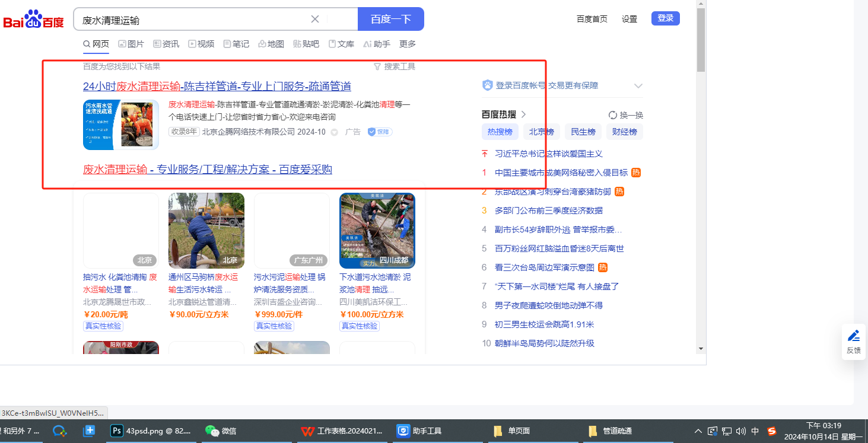This screenshot has width=868, height=443.
Task: Switch to the 地图 search tab
Action: pyautogui.click(x=271, y=44)
